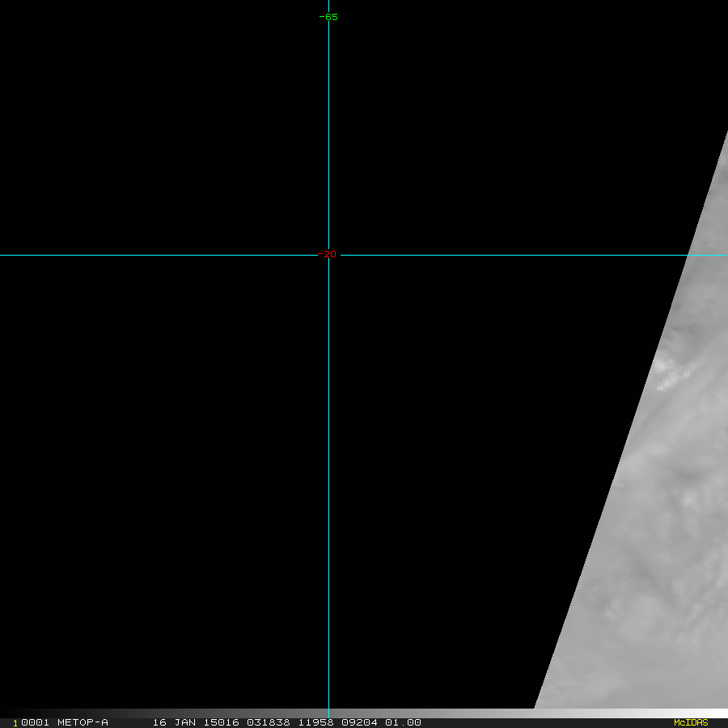Click the green -65 longitude label
This screenshot has height=728, width=728.
tap(328, 17)
